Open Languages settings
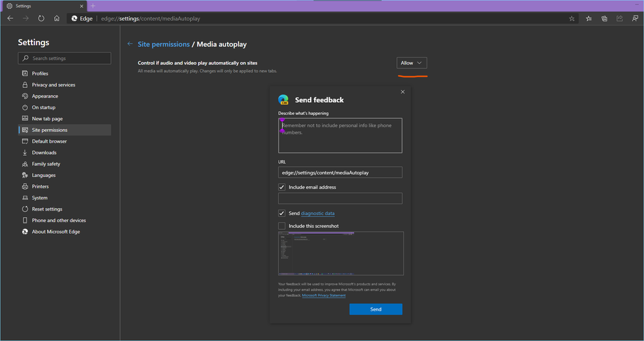Viewport: 644px width, 341px height. point(65,175)
